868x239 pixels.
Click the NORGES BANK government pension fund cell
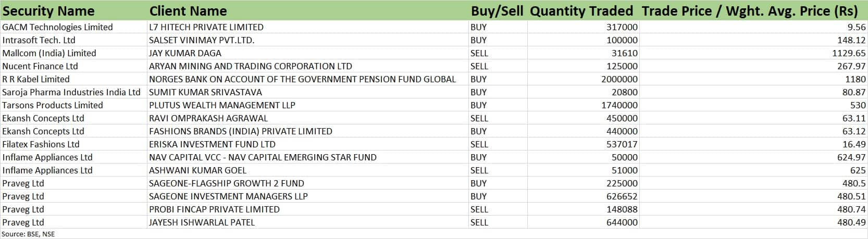pos(302,79)
